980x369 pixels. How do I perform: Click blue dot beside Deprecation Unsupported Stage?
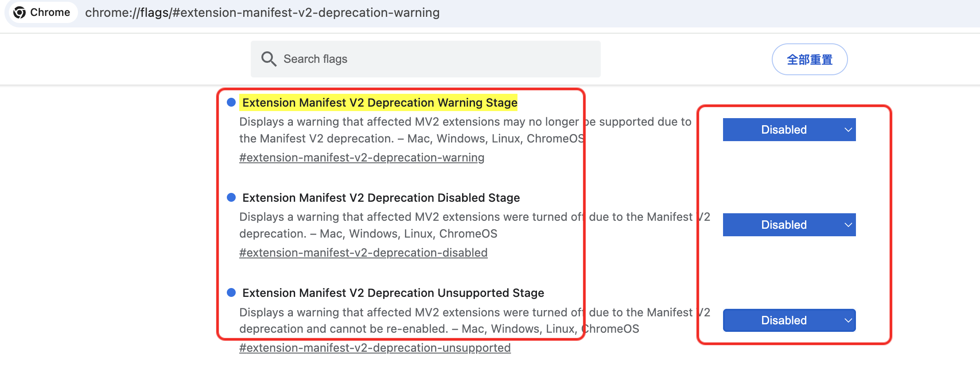click(231, 292)
